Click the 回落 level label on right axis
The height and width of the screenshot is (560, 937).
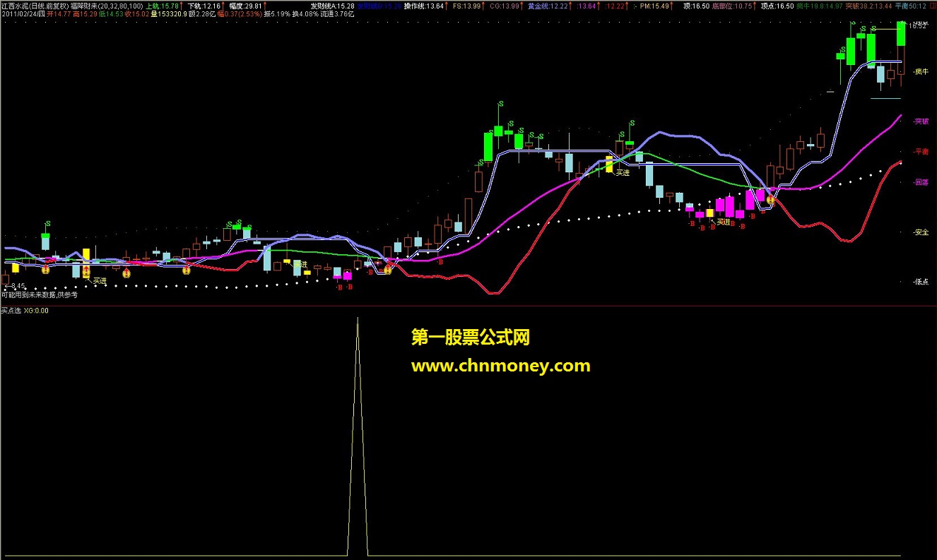[921, 182]
